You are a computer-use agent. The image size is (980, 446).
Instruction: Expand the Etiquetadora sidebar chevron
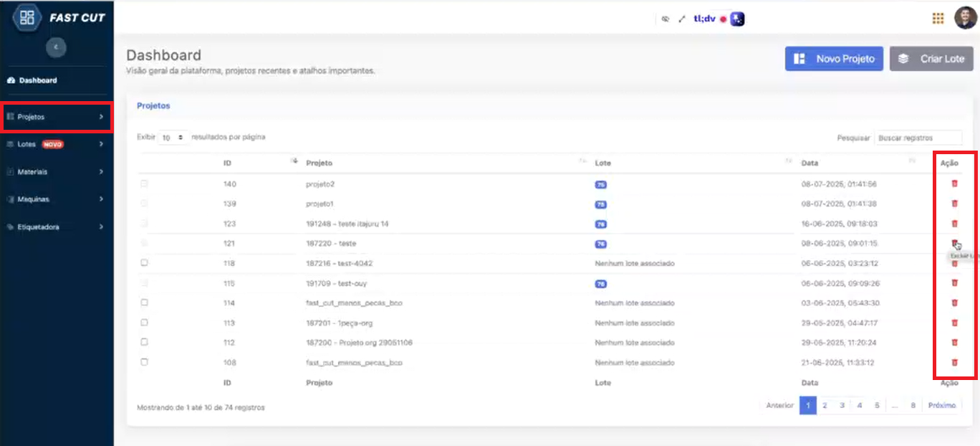pyautogui.click(x=101, y=227)
